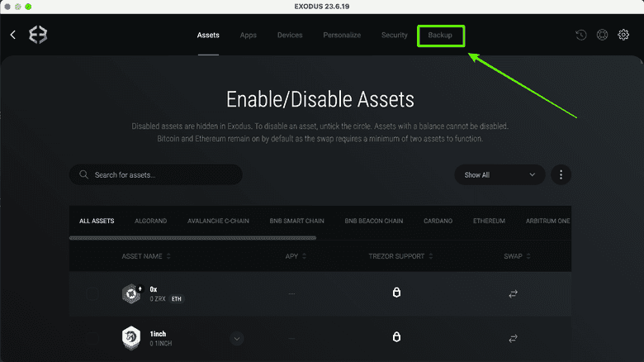Switch to the Backup tab
The image size is (644, 362).
coord(440,36)
